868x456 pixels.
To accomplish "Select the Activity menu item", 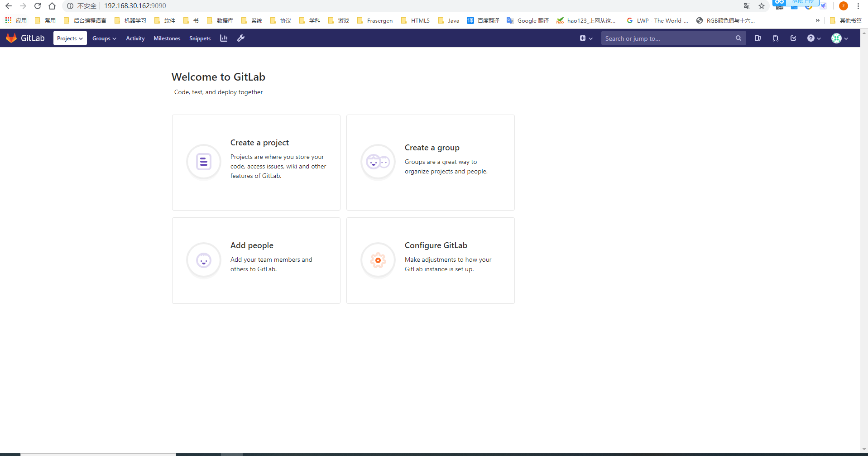I will click(x=135, y=38).
